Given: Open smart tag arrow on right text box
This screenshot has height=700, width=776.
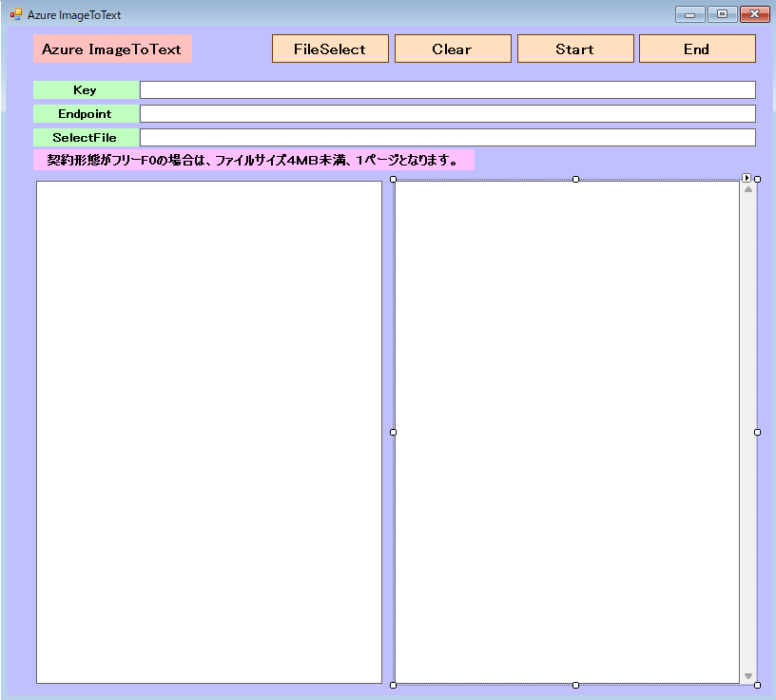Looking at the screenshot, I should tap(747, 178).
